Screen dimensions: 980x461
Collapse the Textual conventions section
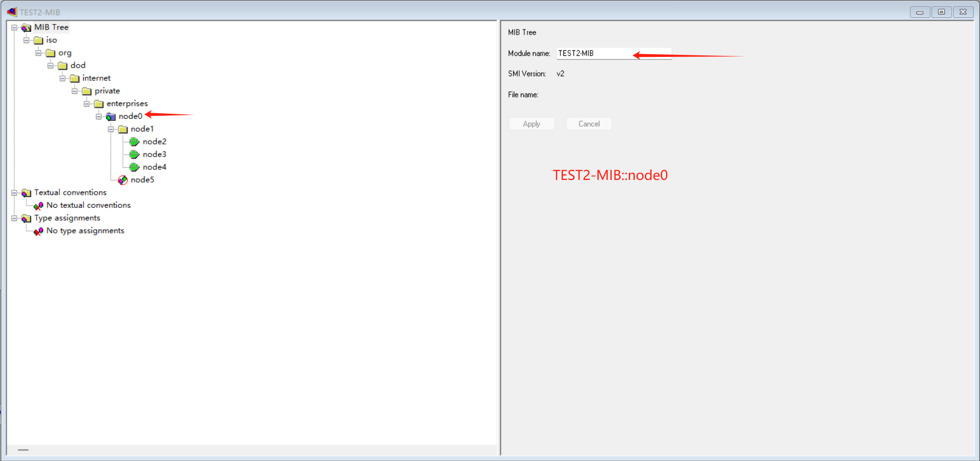pyautogui.click(x=14, y=193)
